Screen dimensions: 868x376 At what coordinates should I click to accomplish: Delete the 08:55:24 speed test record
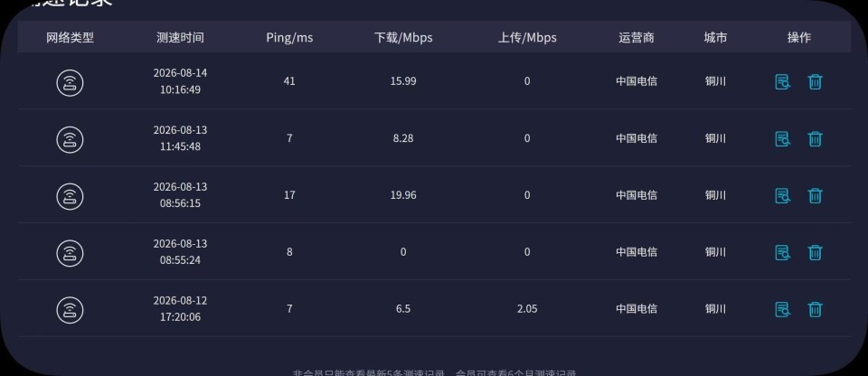click(815, 252)
